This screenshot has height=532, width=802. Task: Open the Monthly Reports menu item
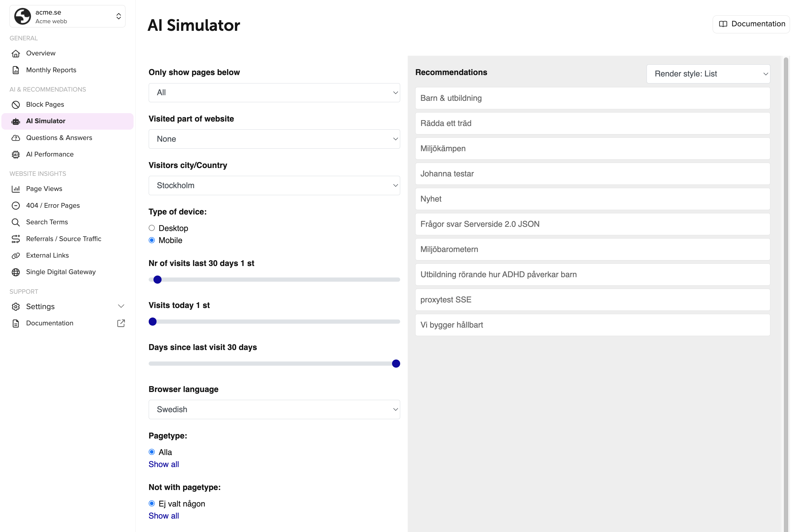[x=51, y=70]
